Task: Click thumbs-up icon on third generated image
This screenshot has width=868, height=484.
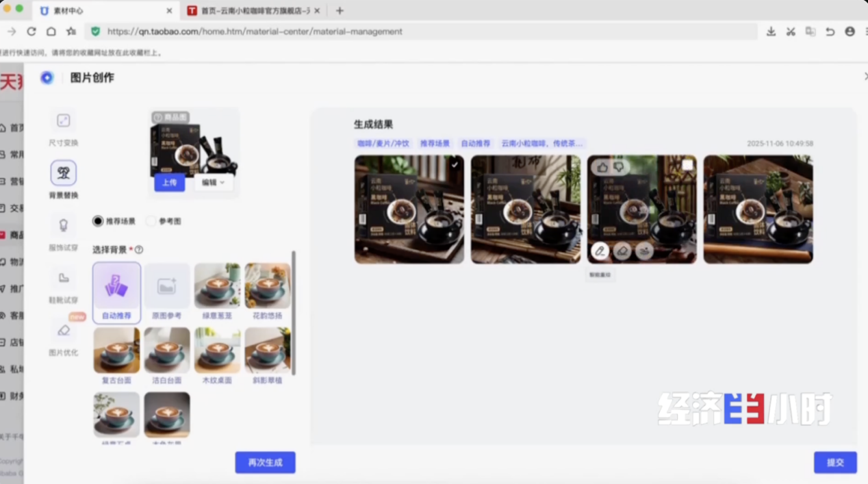Action: point(602,167)
